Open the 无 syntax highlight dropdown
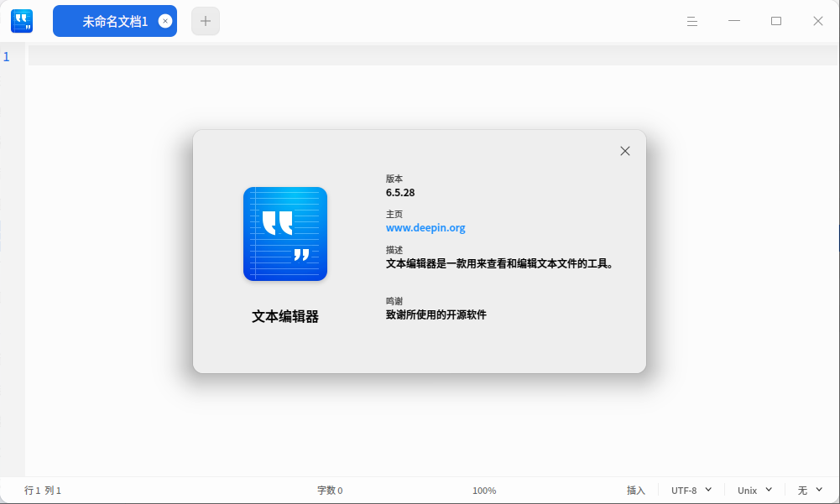840x504 pixels. point(810,490)
